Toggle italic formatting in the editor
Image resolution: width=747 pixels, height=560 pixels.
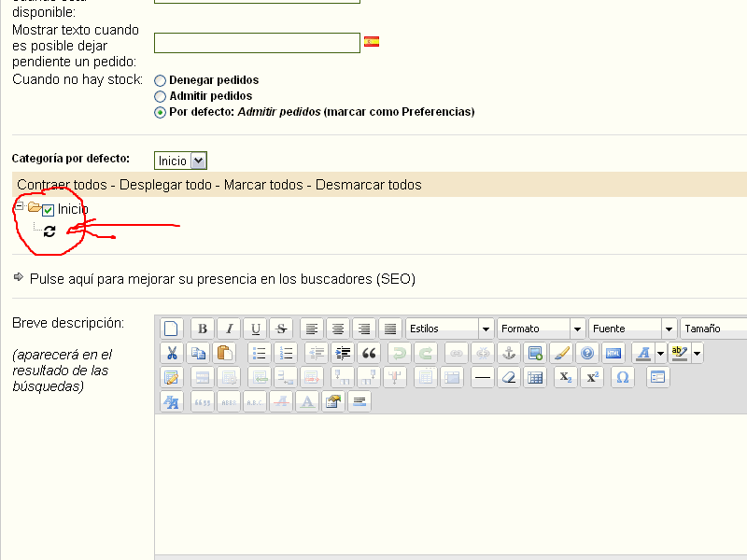click(x=229, y=329)
